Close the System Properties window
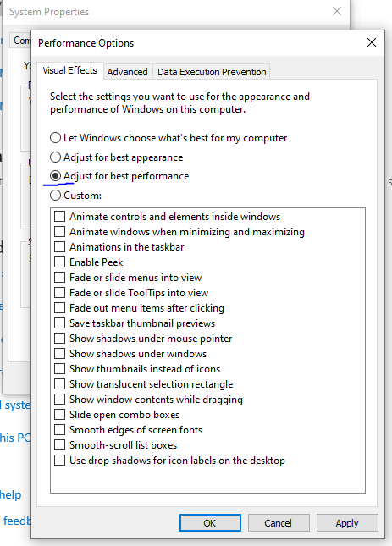 coord(337,11)
